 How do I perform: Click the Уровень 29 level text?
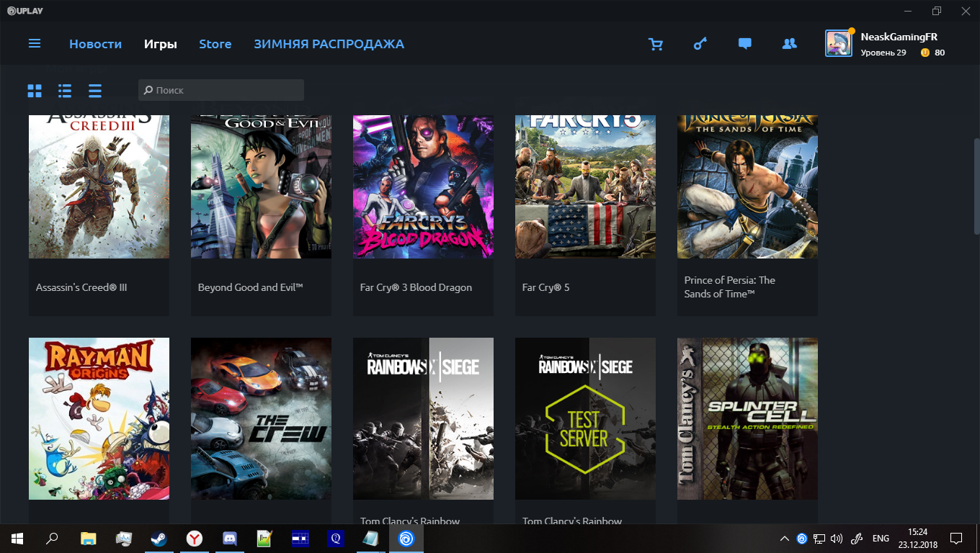pyautogui.click(x=883, y=53)
